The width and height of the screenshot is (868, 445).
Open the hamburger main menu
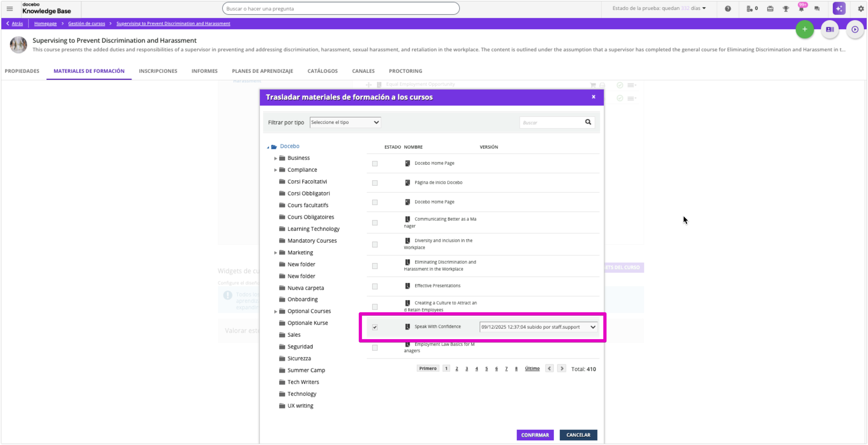(x=9, y=9)
